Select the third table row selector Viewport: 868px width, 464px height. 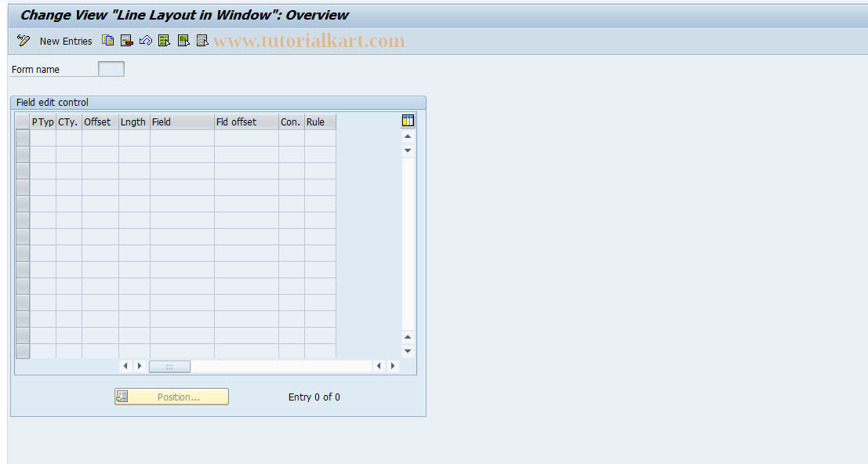[23, 171]
